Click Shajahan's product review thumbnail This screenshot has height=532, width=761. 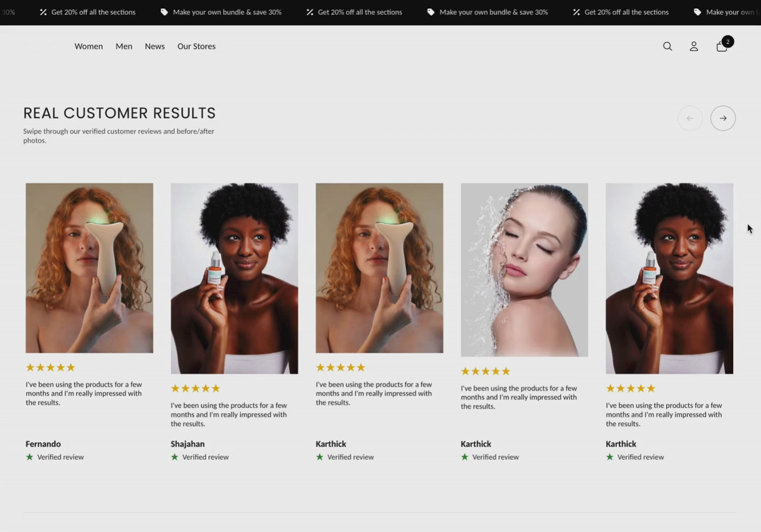234,278
